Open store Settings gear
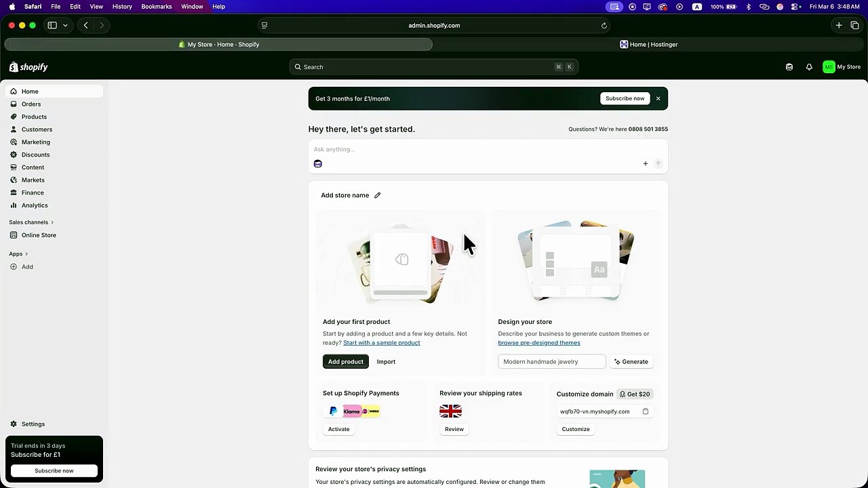Screen dimensions: 868x488 pos(14,424)
